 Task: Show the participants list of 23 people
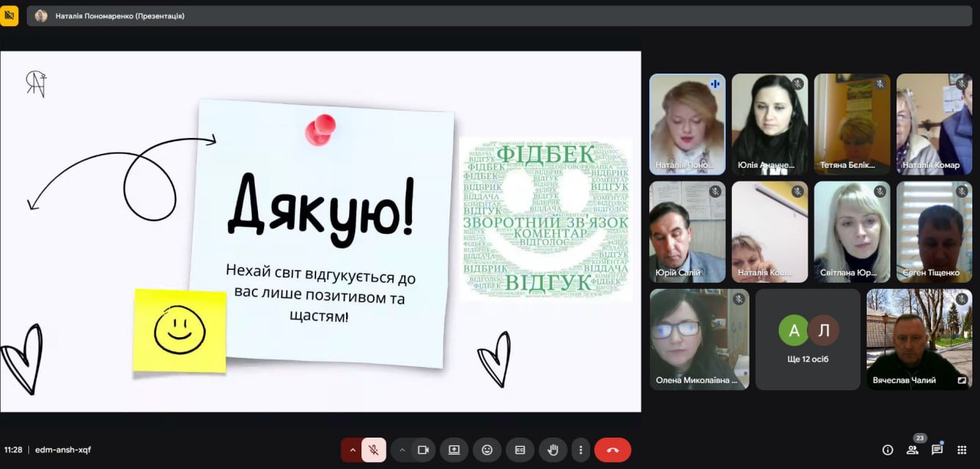coord(913,450)
